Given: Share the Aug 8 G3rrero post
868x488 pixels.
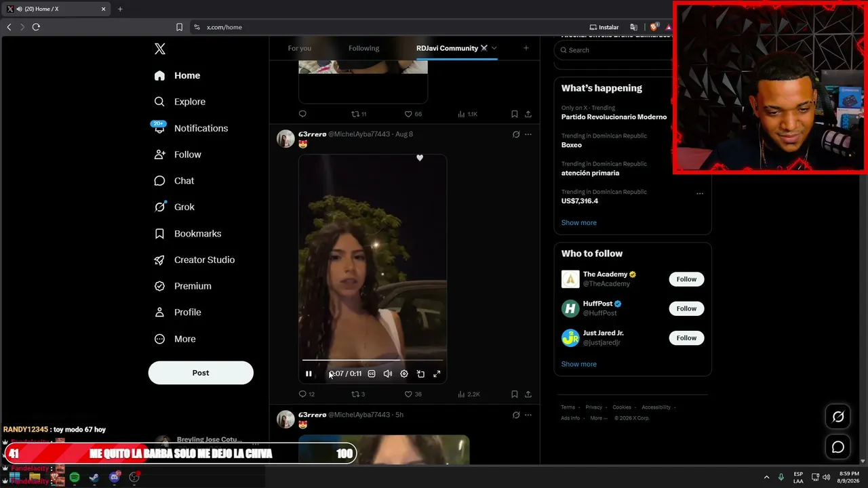Looking at the screenshot, I should 528,394.
